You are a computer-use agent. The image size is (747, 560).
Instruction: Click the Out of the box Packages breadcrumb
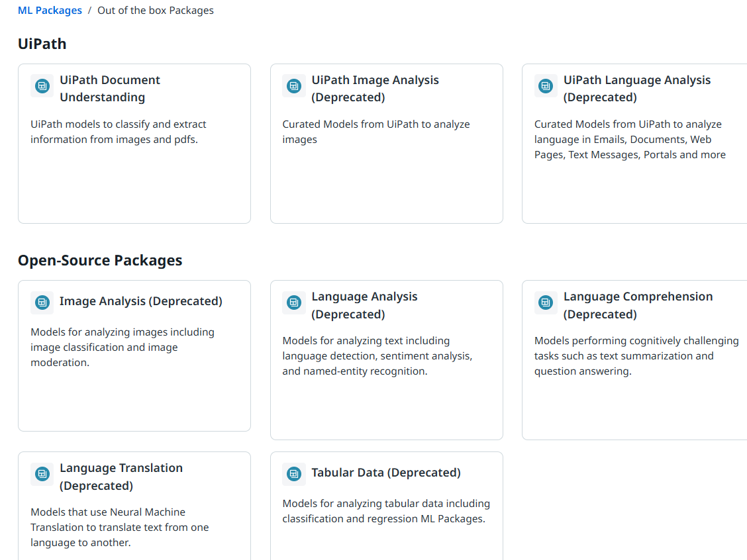156,11
